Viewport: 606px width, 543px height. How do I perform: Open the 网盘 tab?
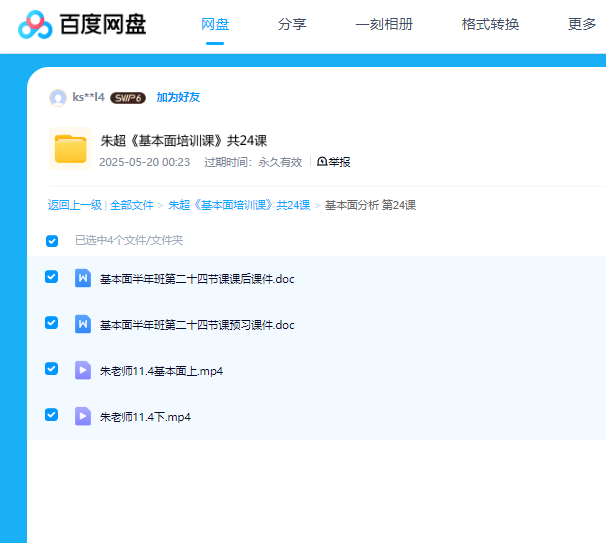[x=215, y=24]
